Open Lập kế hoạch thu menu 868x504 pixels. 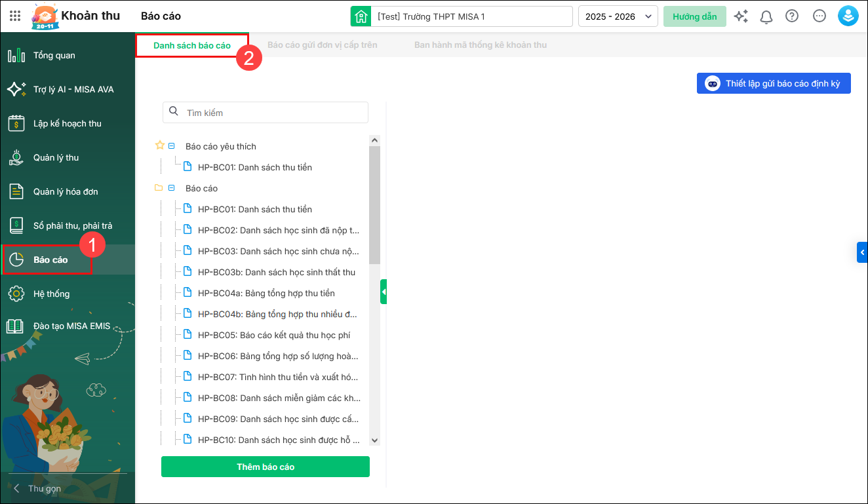point(68,123)
